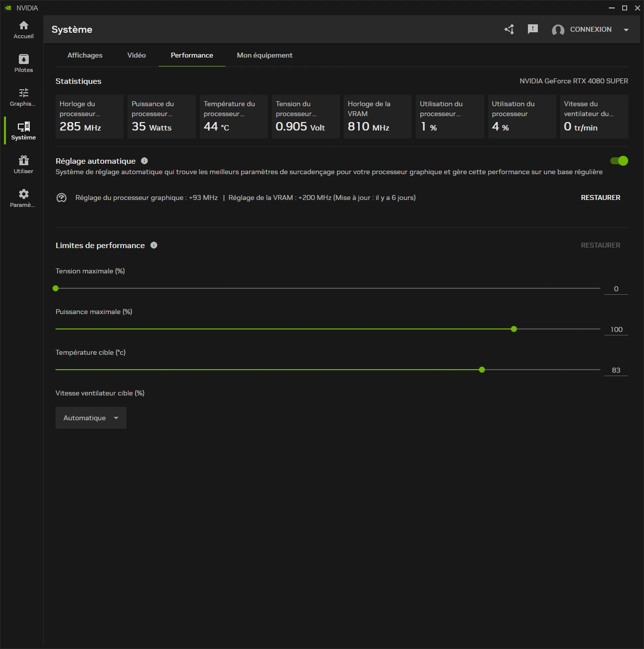The height and width of the screenshot is (649, 644).
Task: Click the Température cible value field 83
Action: click(616, 370)
